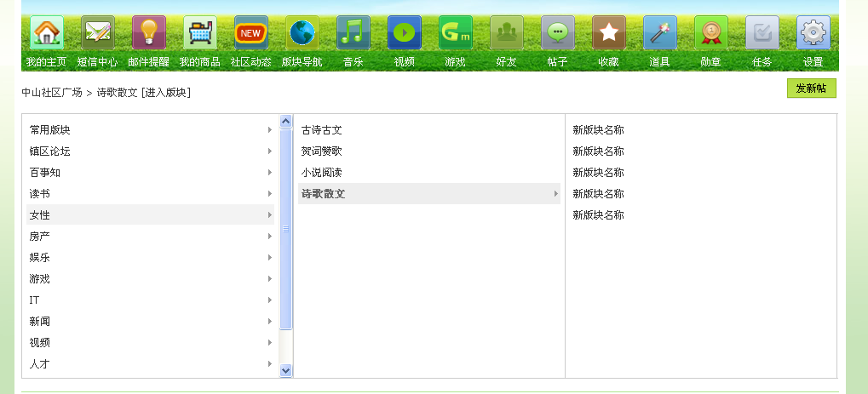The height and width of the screenshot is (394, 868).
Task: Click the [进入版块] link
Action: [166, 93]
